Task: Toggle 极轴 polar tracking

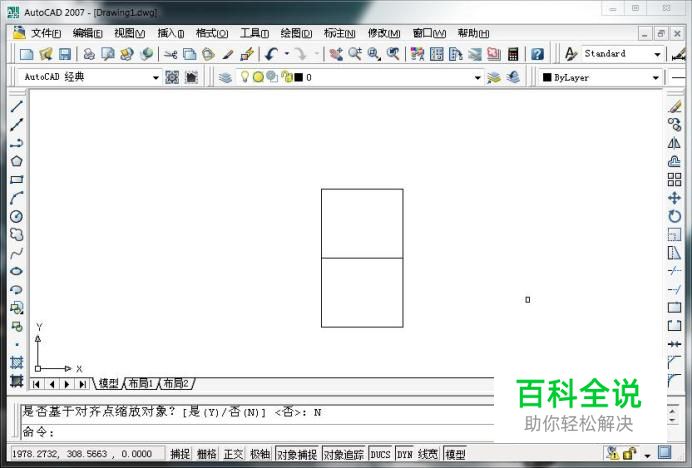Action: pyautogui.click(x=260, y=454)
